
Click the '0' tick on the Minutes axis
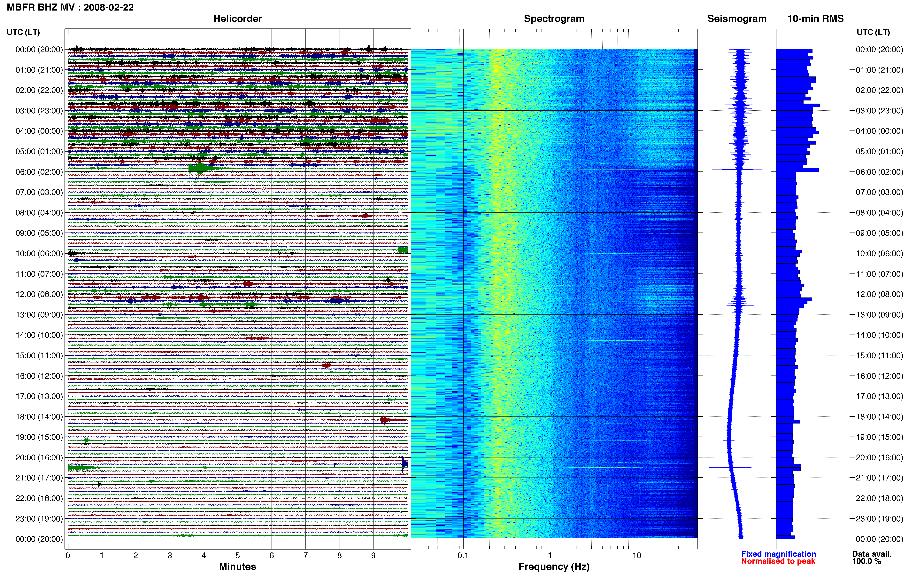coord(68,555)
